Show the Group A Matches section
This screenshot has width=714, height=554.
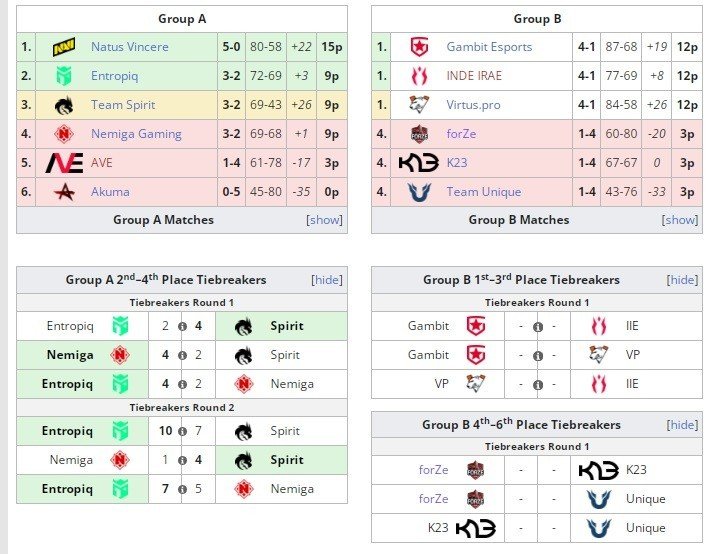coord(324,220)
